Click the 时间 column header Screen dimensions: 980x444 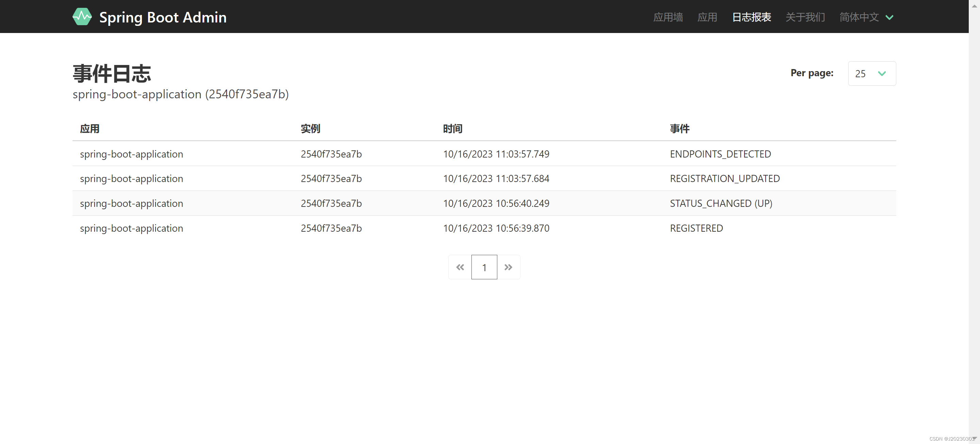452,129
